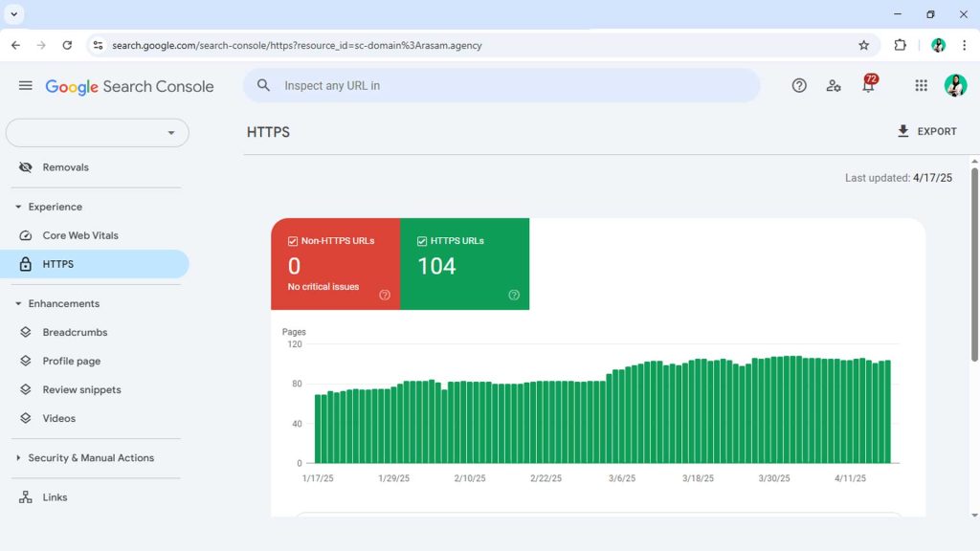Click help icon on Non-HTTPS URLs card

point(385,295)
